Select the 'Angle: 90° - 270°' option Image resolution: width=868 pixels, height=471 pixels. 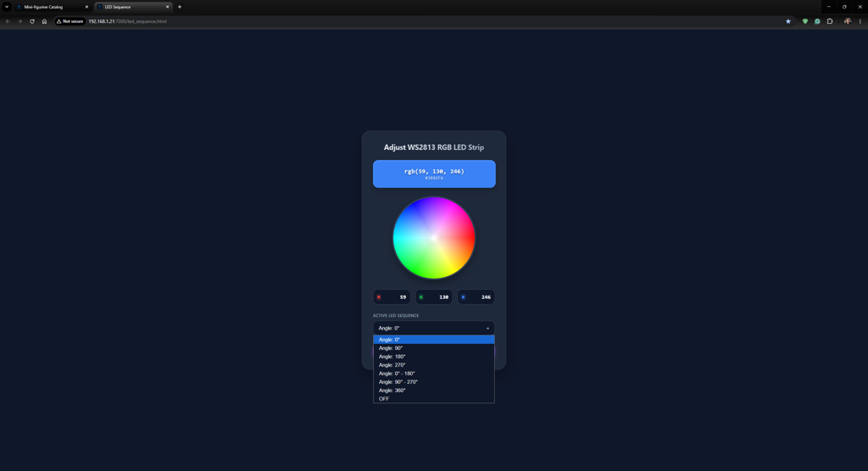[434, 382]
